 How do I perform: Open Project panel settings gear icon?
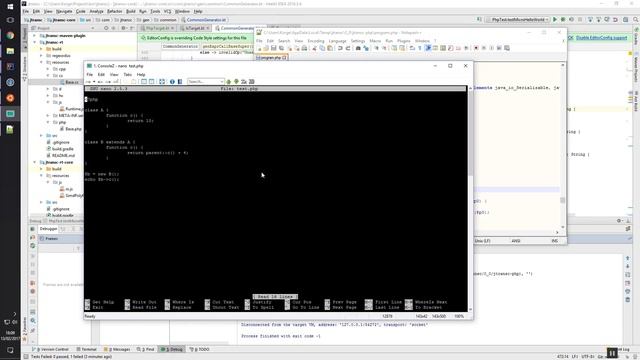point(123,28)
